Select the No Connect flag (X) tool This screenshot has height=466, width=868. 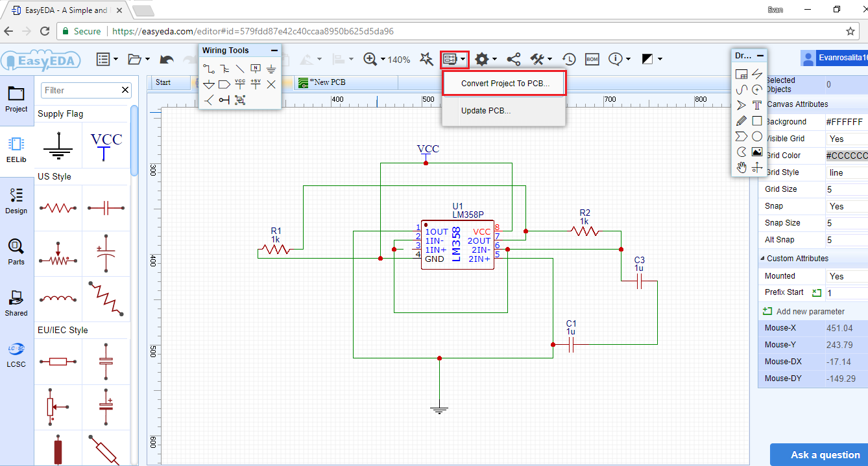pos(271,84)
